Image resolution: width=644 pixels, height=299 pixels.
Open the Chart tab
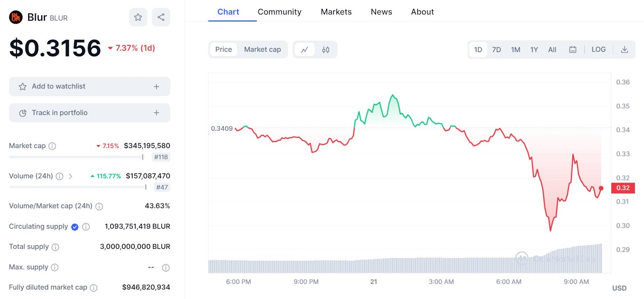[x=228, y=12]
